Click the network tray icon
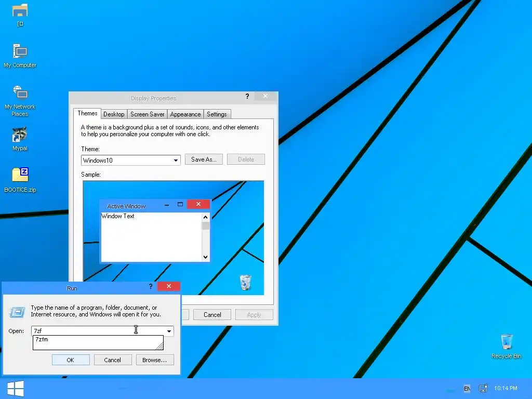Viewport: 532px width, 399px height. [483, 388]
